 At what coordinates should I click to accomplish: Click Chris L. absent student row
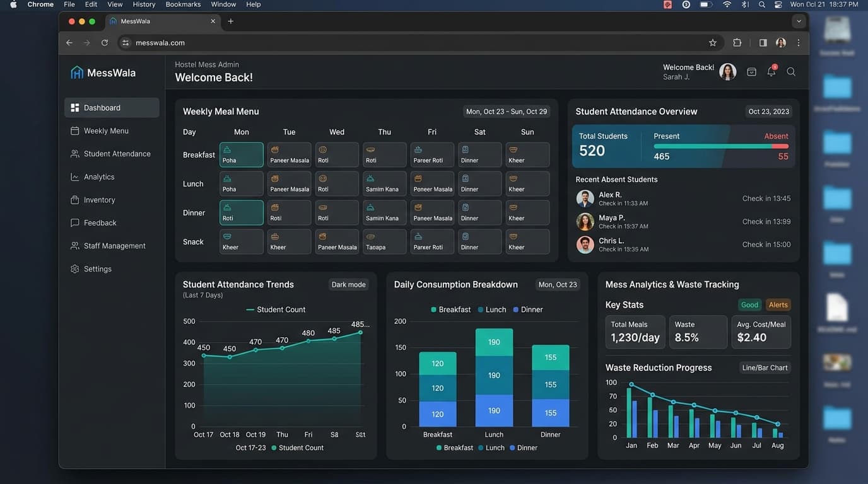pos(684,245)
